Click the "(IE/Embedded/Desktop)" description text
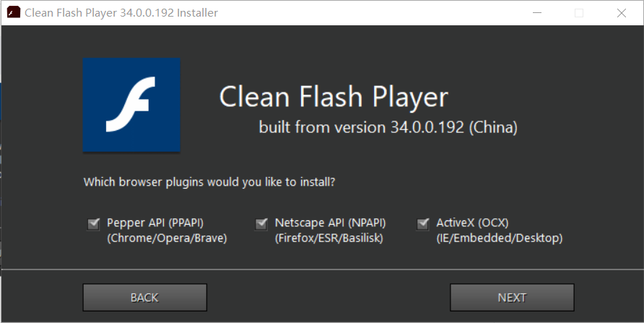Screen dimensions: 644x323 499,238
